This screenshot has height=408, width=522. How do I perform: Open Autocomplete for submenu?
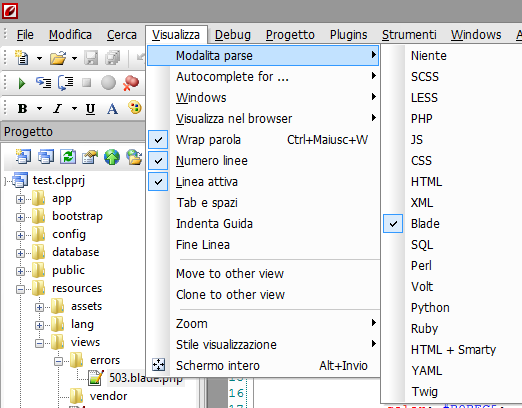tap(263, 77)
